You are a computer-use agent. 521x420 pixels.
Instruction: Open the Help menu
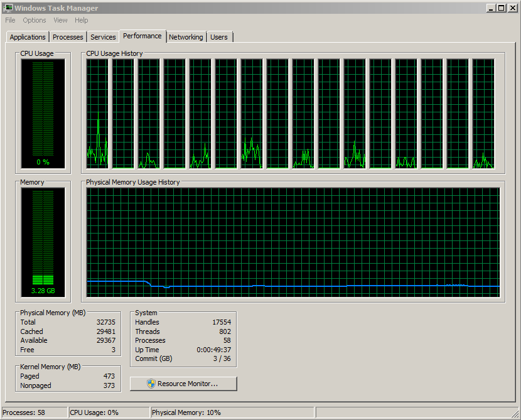coord(82,20)
